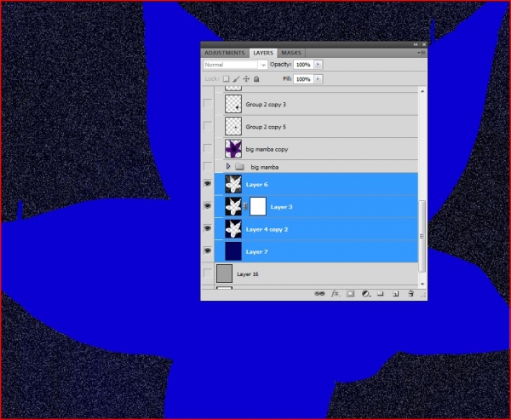Lock transparent pixels icon
The image size is (511, 420).
coord(226,79)
